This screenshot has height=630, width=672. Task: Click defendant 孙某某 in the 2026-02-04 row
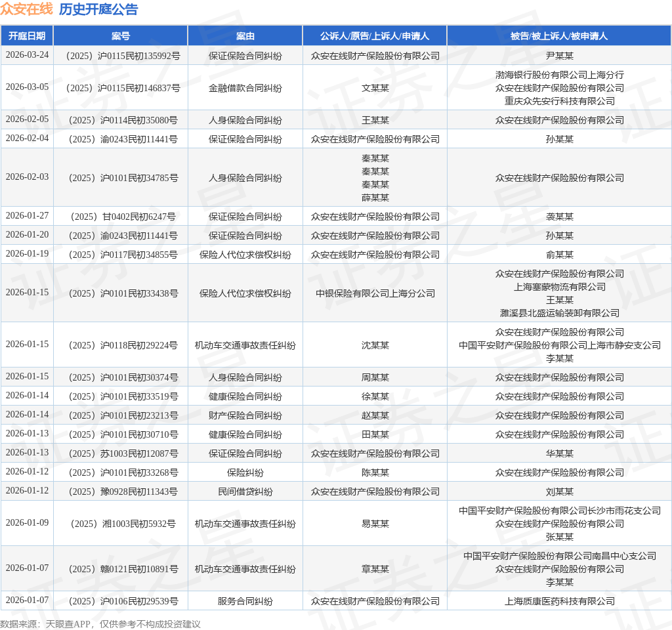[x=559, y=139]
